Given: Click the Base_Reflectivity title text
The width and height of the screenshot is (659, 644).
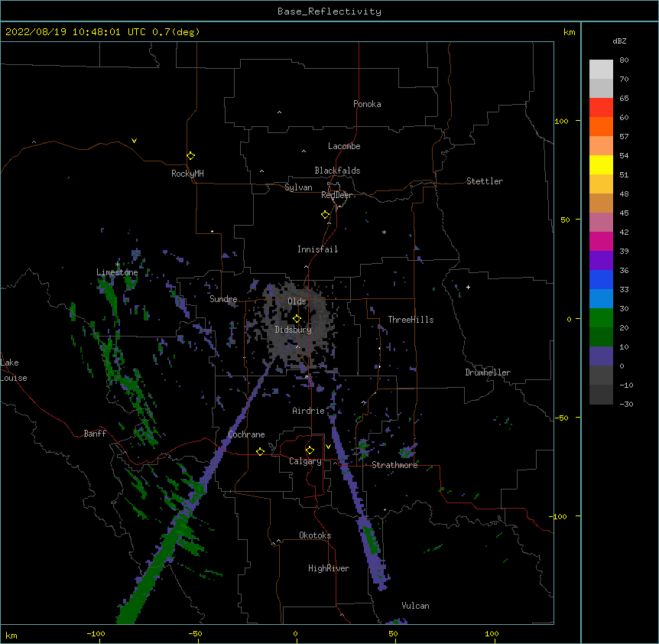Looking at the screenshot, I should [x=329, y=11].
